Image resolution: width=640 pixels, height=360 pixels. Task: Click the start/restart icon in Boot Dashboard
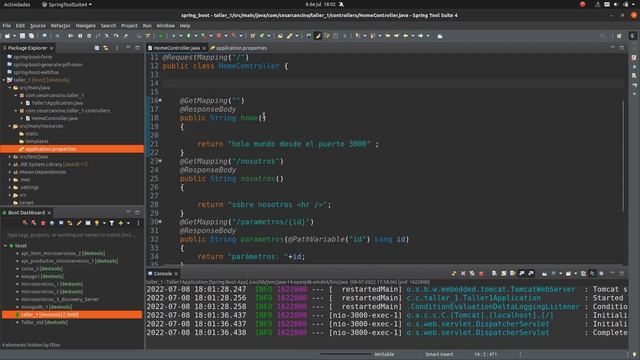click(25, 223)
